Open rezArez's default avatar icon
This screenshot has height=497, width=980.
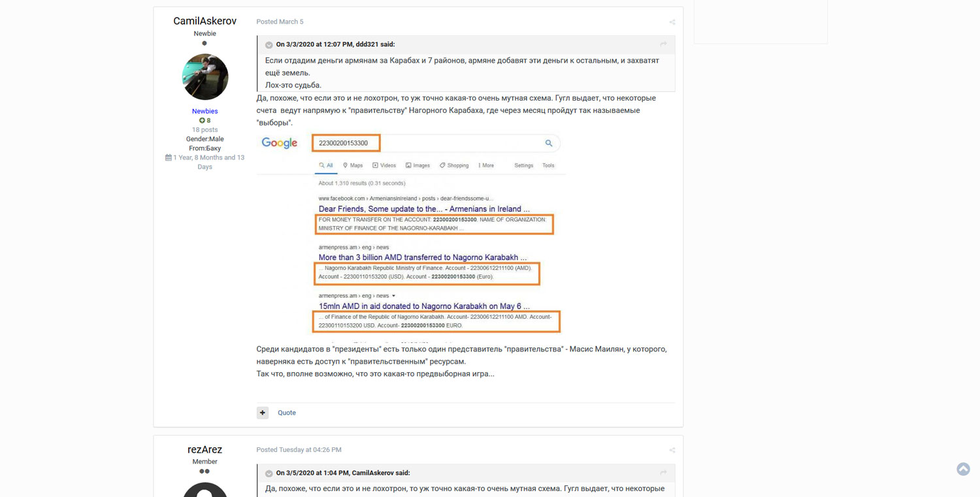[x=205, y=490]
